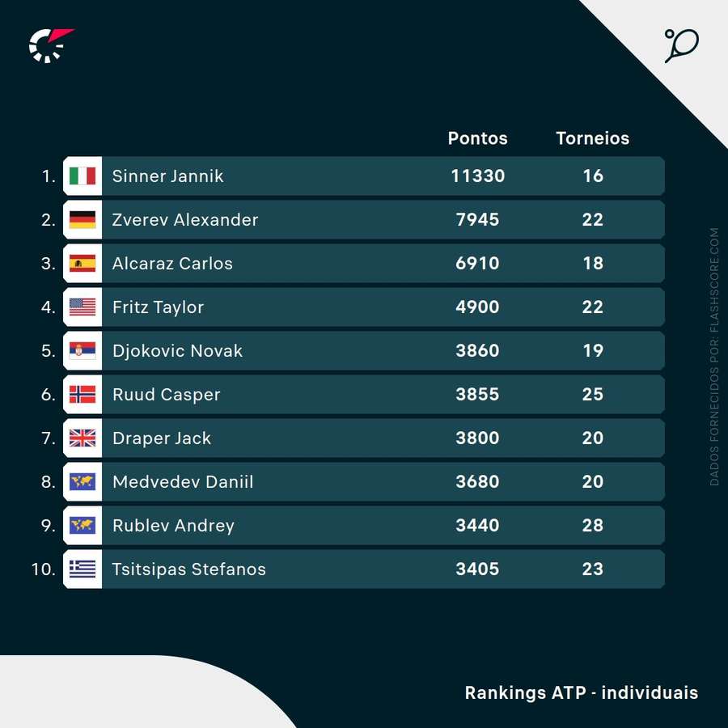Click the Spanish flag beside Alcaraz
This screenshot has height=728, width=728.
[x=83, y=264]
